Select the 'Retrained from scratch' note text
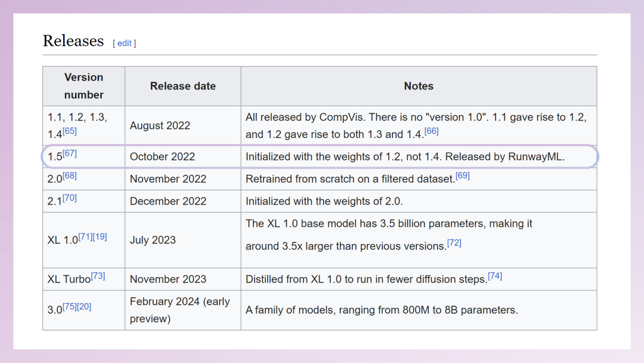Image resolution: width=644 pixels, height=363 pixels. 351,179
